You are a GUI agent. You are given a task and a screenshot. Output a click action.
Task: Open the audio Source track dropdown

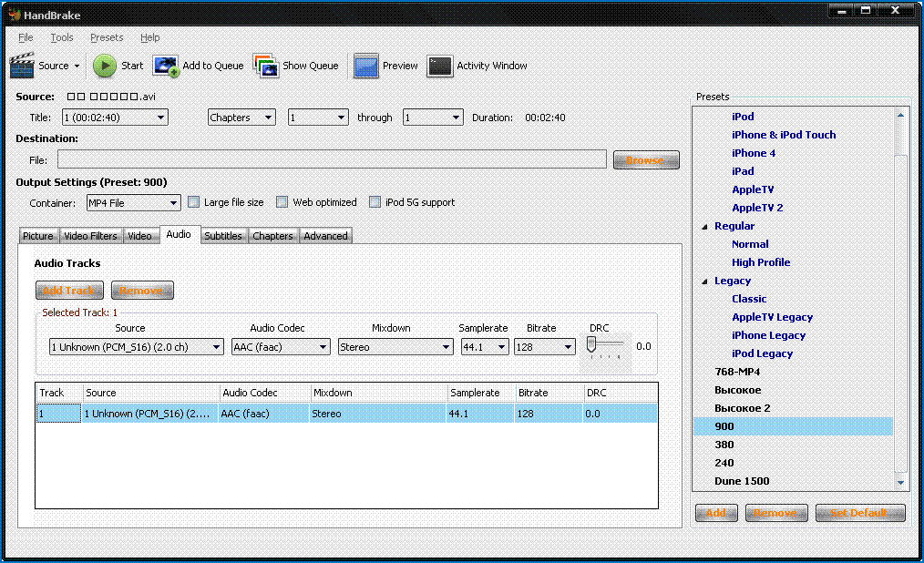coord(136,347)
